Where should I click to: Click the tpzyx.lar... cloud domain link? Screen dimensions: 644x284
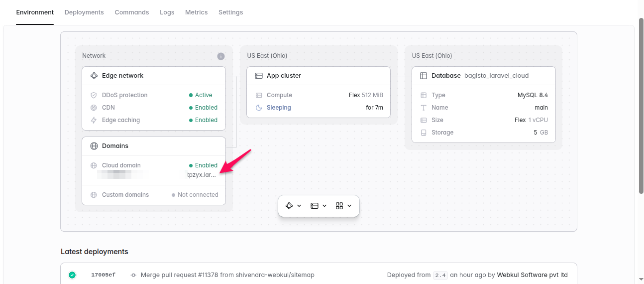pos(202,175)
